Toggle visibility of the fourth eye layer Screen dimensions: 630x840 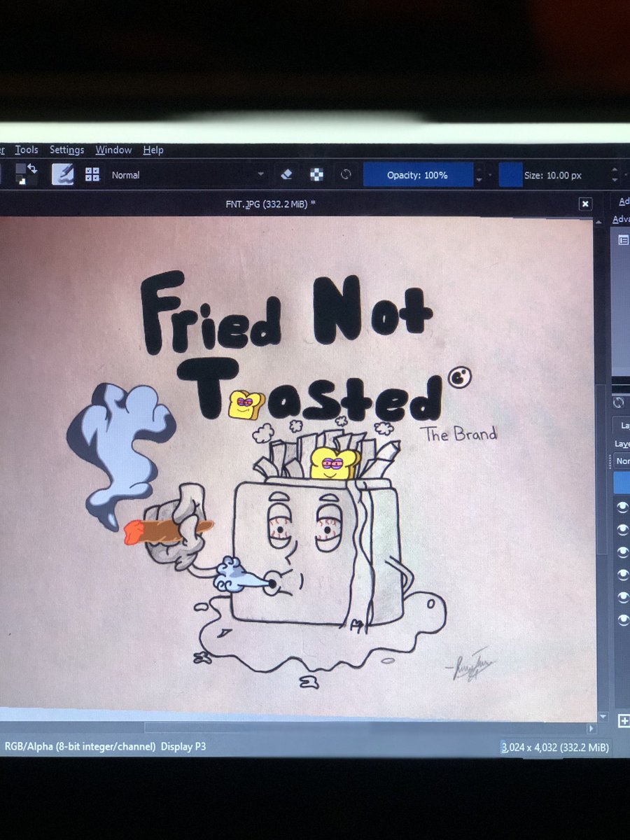(x=622, y=574)
